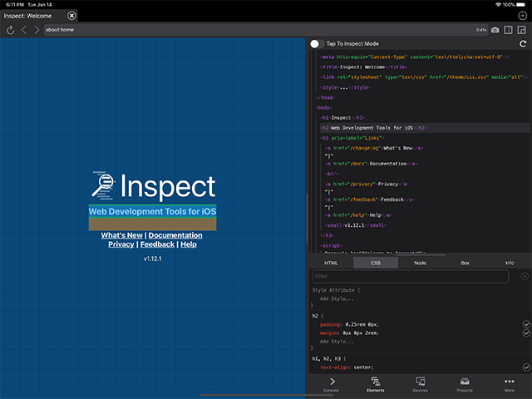532x399 pixels.
Task: Switch to the CSS tab
Action: coord(376,263)
